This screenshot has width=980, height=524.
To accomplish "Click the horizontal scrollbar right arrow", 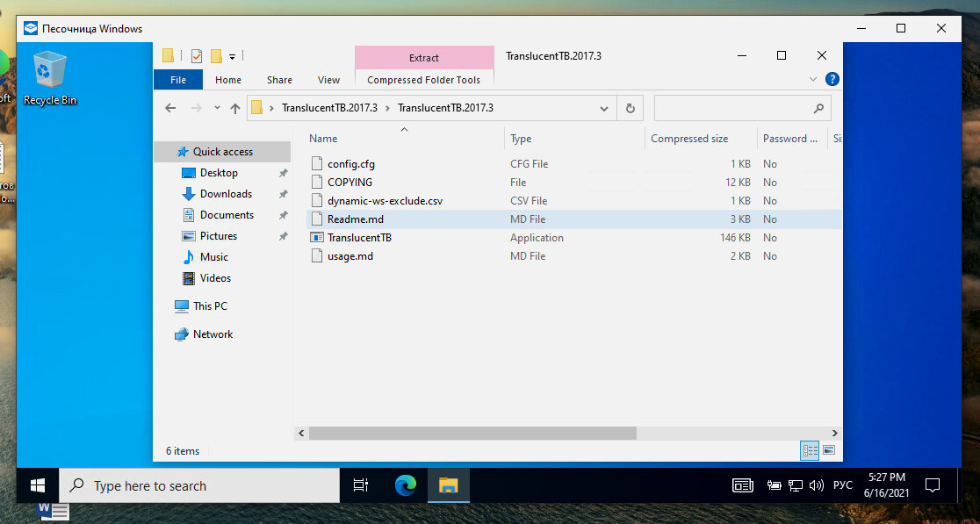I will (834, 433).
